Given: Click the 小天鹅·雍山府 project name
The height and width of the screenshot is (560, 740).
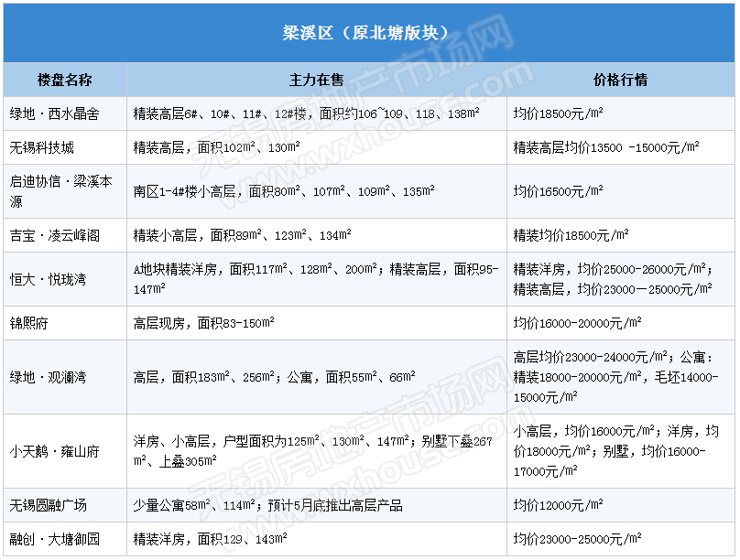Looking at the screenshot, I should click(55, 451).
